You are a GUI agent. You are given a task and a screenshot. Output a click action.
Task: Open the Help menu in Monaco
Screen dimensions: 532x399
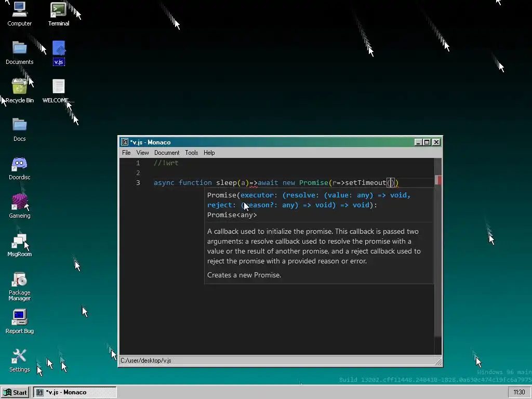[209, 153]
